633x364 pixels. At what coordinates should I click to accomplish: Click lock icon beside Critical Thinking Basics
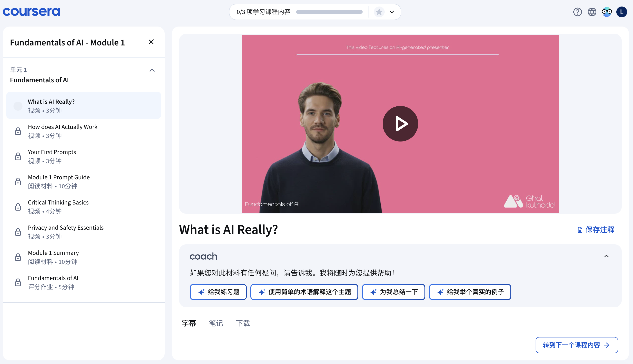18,207
